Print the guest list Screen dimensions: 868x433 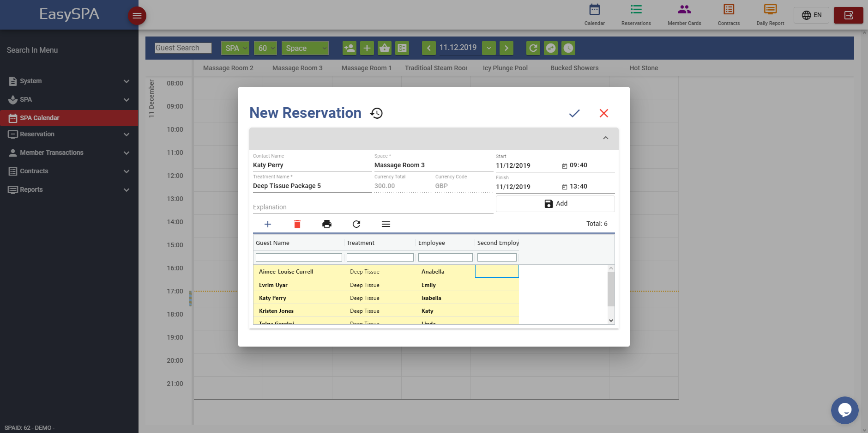click(x=327, y=224)
